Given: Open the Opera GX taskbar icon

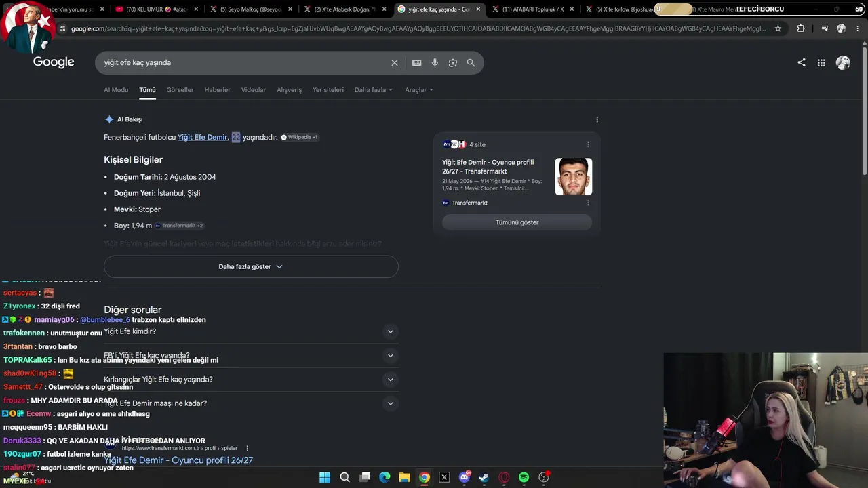Looking at the screenshot, I should click(504, 477).
